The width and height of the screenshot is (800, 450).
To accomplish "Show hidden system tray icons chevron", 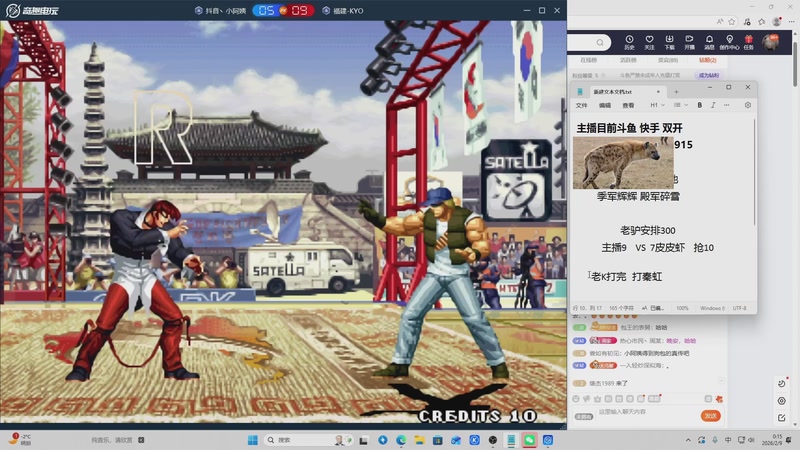I will click(x=688, y=440).
